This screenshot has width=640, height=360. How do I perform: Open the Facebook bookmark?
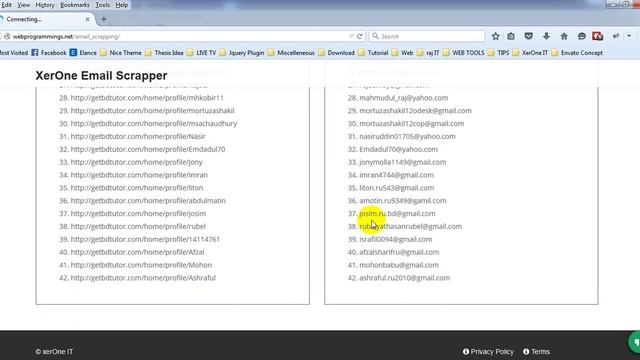coord(49,53)
